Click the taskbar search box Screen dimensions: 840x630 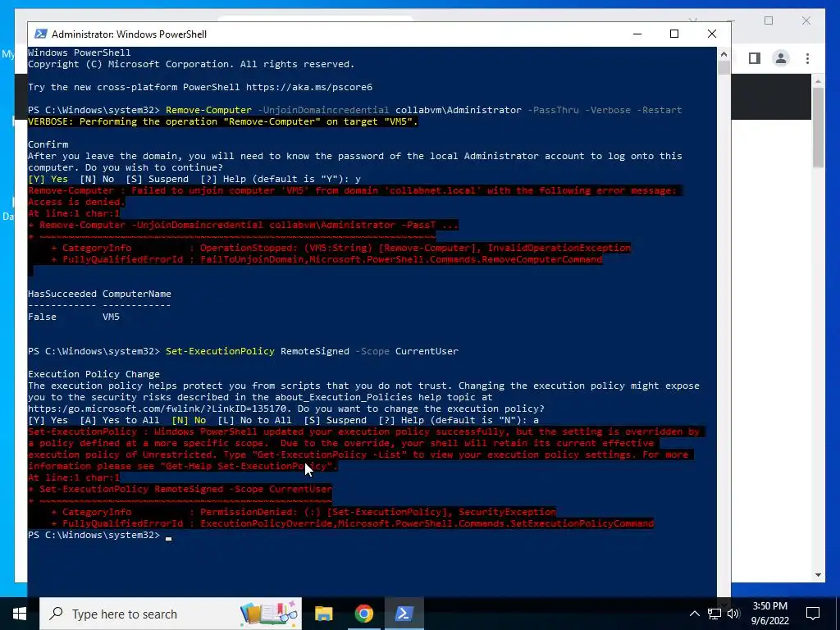171,614
